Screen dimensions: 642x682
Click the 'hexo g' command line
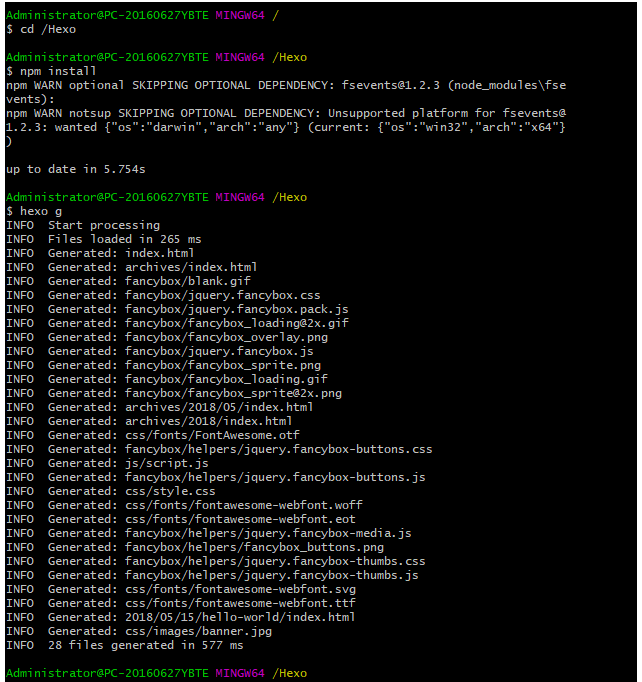(41, 211)
